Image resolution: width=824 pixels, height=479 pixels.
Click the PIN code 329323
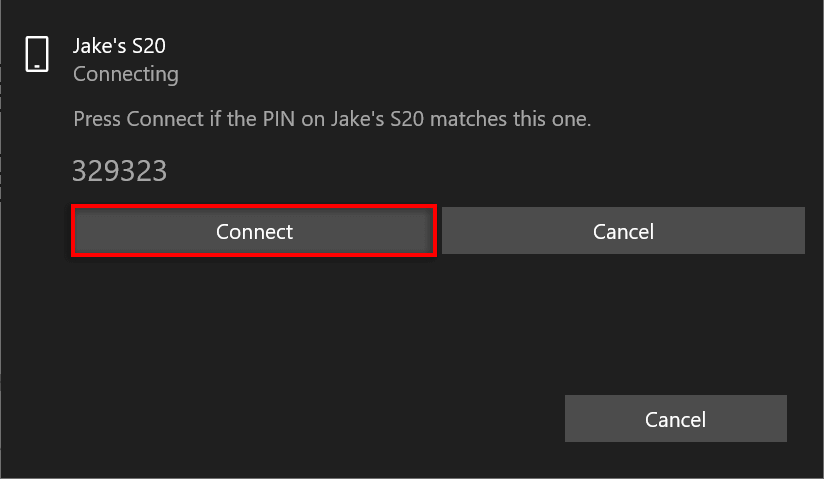point(119,171)
